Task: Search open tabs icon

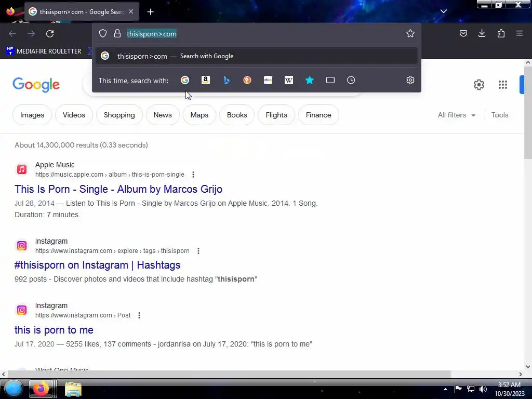Action: pyautogui.click(x=330, y=80)
